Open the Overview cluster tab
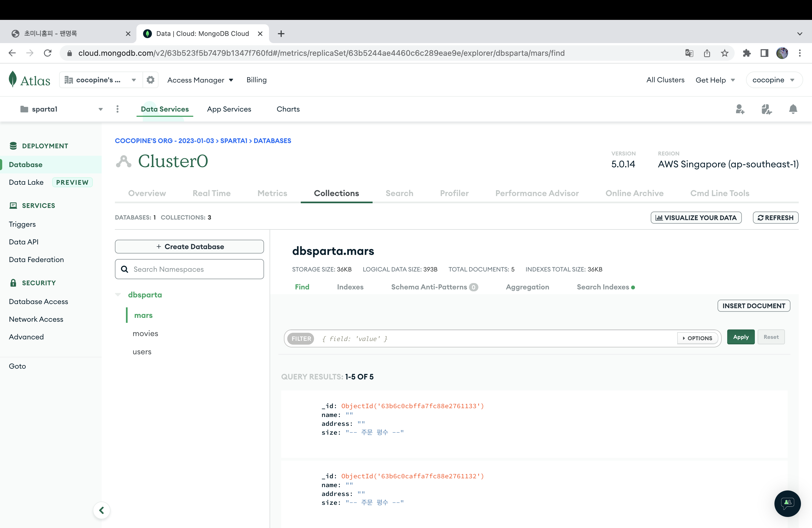 pos(147,193)
